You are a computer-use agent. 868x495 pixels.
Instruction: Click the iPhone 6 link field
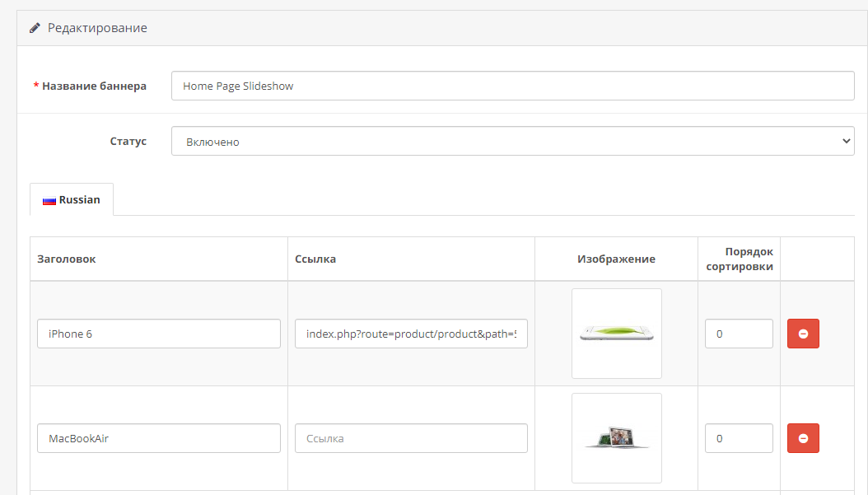coord(411,334)
